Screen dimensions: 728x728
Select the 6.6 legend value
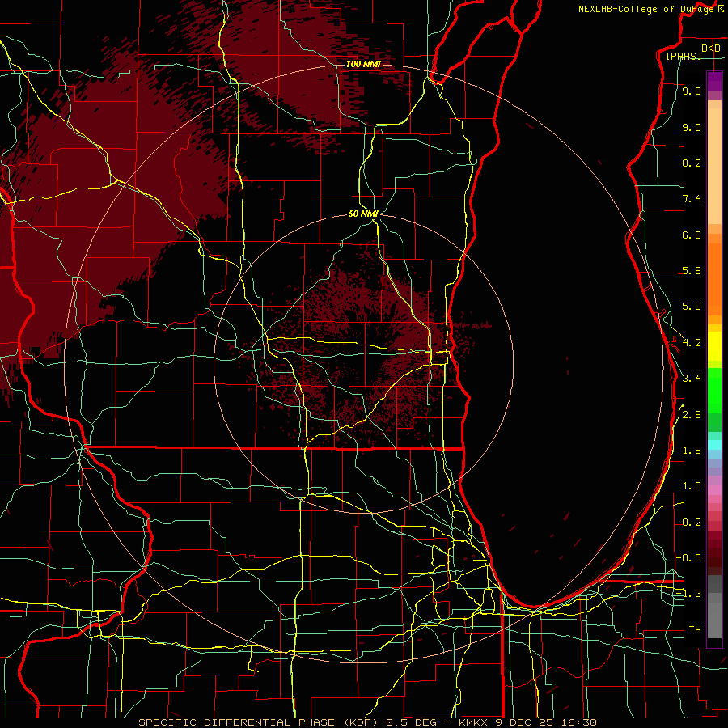(x=692, y=235)
